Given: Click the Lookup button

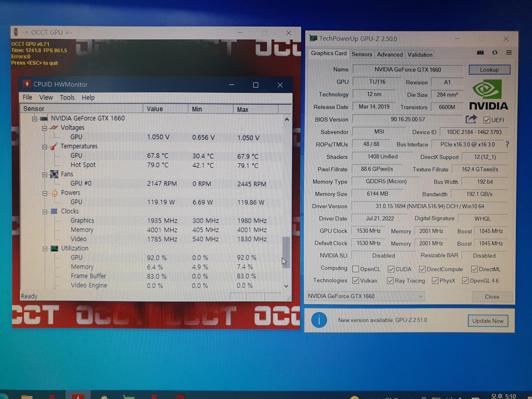Looking at the screenshot, I should (x=489, y=70).
